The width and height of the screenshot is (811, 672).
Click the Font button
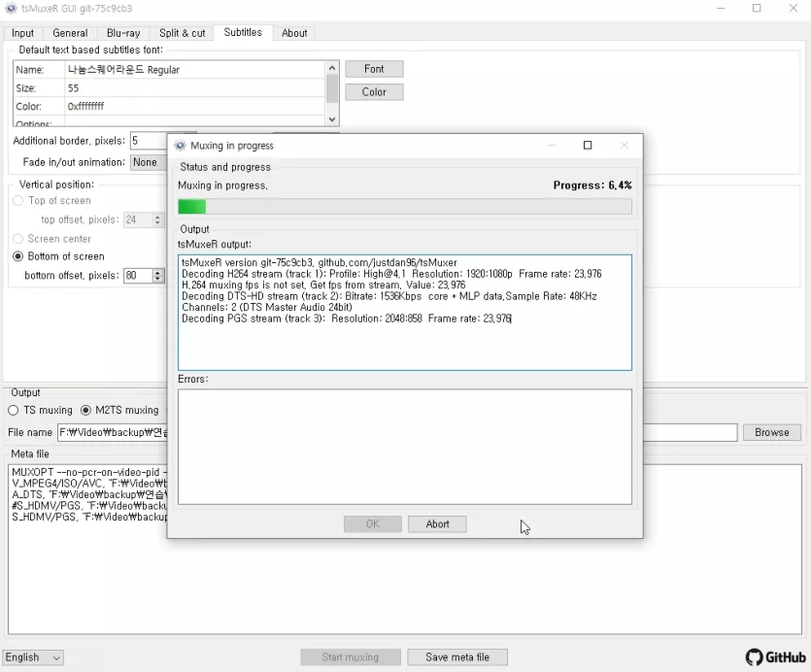374,69
